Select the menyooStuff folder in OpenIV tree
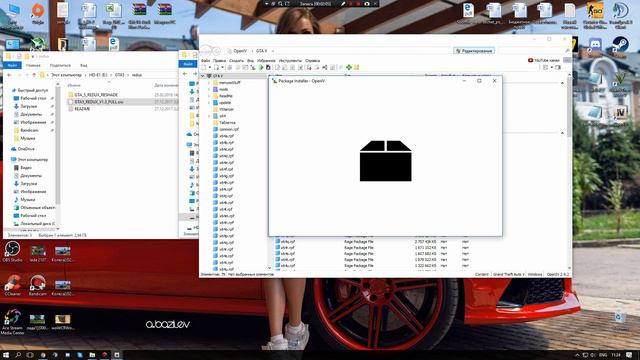Viewport: 640px width, 360px height. tap(229, 82)
